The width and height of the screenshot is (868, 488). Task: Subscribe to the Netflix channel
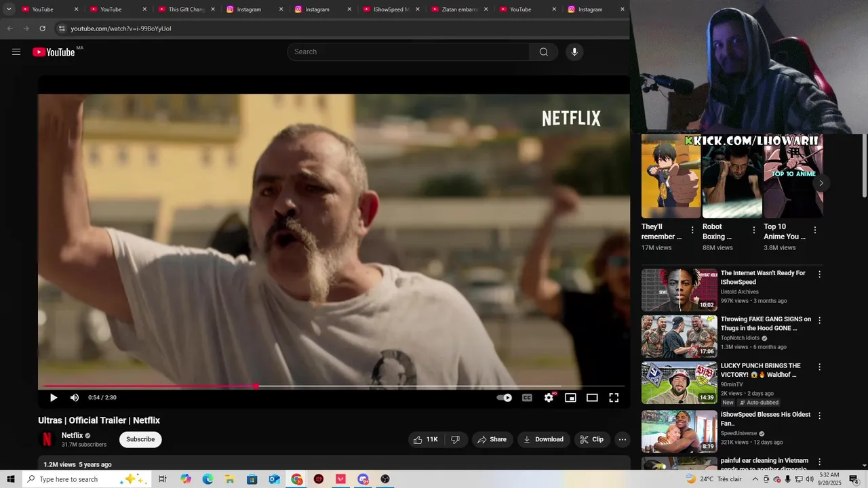pyautogui.click(x=140, y=439)
